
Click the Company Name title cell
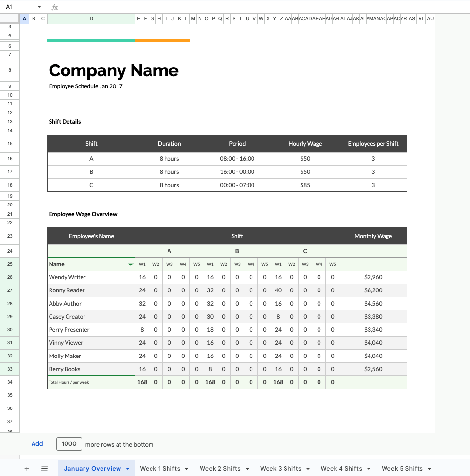tap(114, 70)
